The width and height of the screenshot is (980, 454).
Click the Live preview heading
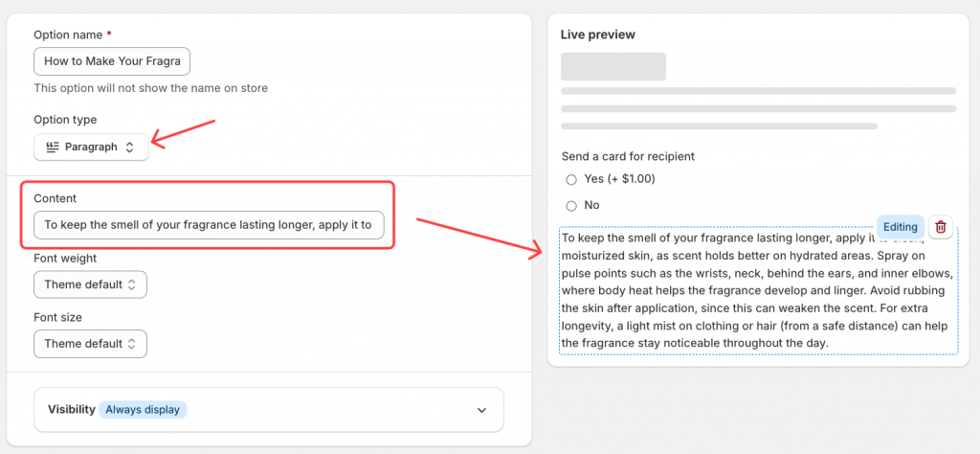(598, 35)
